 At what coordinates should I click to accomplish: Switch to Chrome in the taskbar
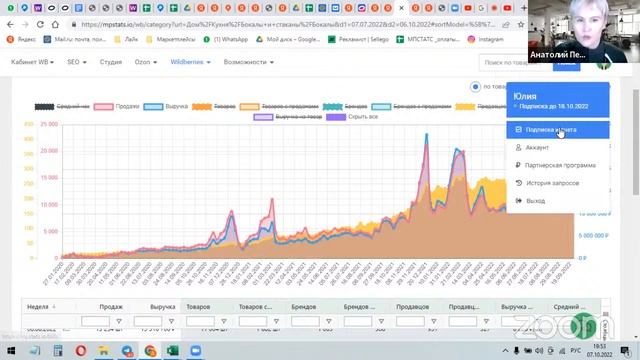[150, 351]
